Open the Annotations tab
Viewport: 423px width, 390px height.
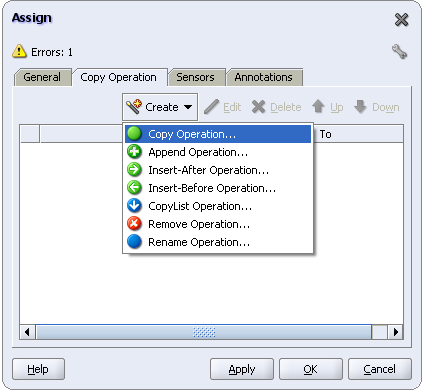264,77
